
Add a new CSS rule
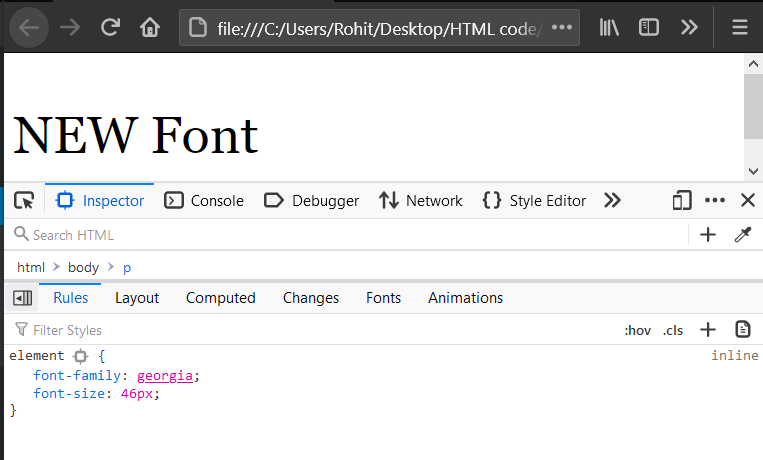coord(708,330)
